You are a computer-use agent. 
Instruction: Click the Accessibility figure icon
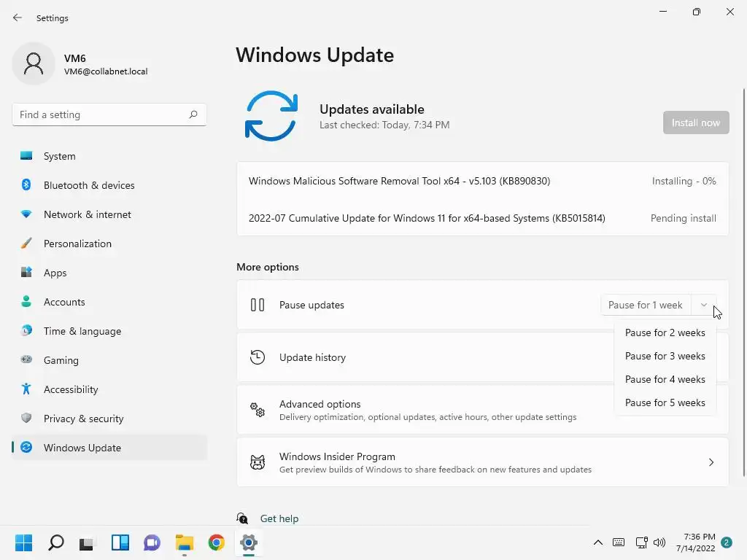pos(26,389)
